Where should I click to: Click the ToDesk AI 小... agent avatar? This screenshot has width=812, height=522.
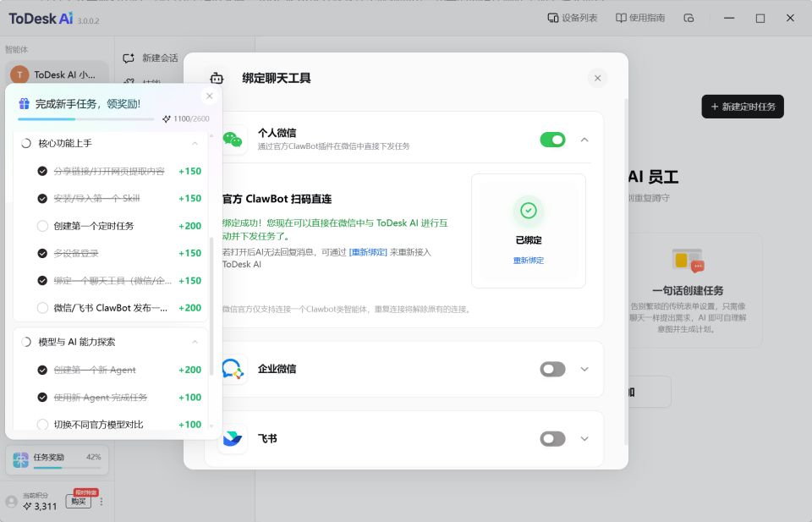tap(19, 74)
